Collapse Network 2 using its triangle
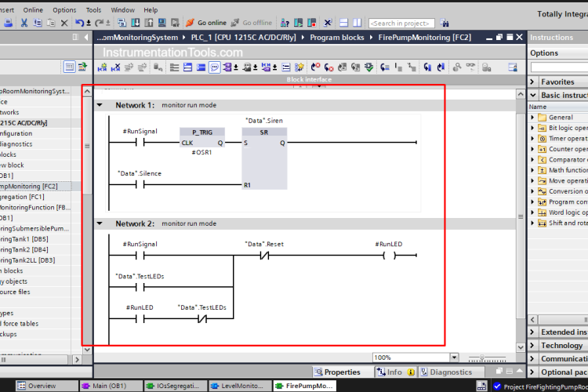This screenshot has height=392, width=588. pos(100,223)
